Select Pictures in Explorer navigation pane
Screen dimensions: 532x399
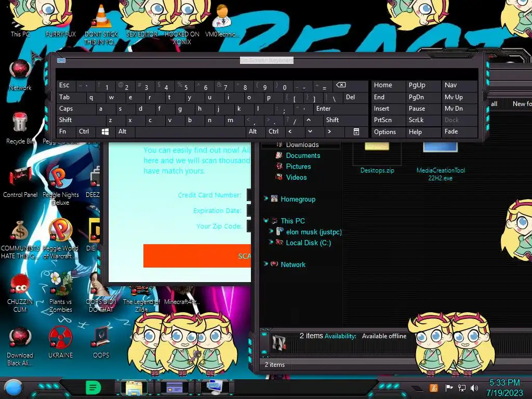(x=298, y=166)
